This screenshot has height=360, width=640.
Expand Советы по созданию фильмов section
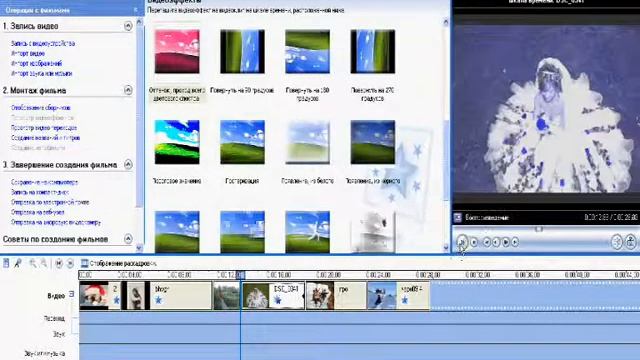click(128, 238)
